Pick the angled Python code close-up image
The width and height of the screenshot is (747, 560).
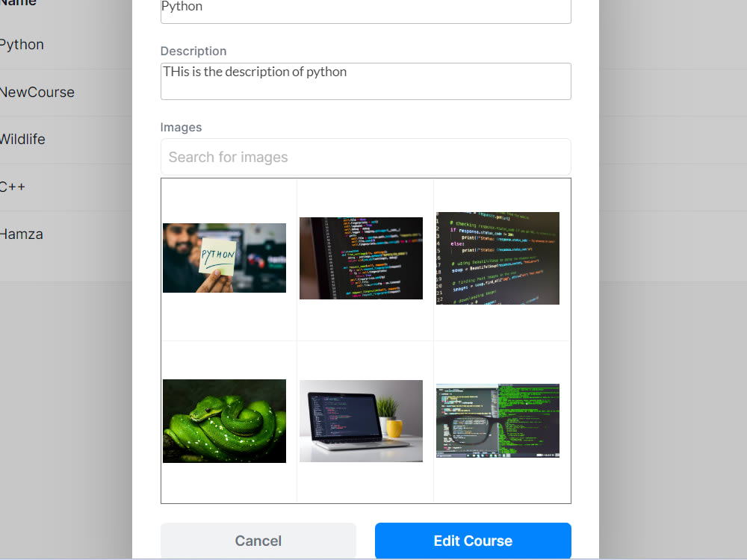pyautogui.click(x=498, y=258)
